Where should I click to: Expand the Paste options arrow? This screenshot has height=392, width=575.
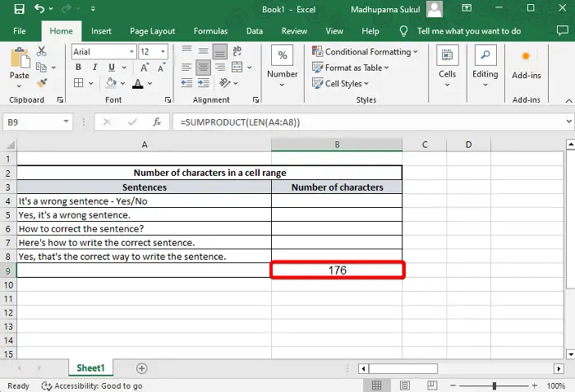coord(19,86)
